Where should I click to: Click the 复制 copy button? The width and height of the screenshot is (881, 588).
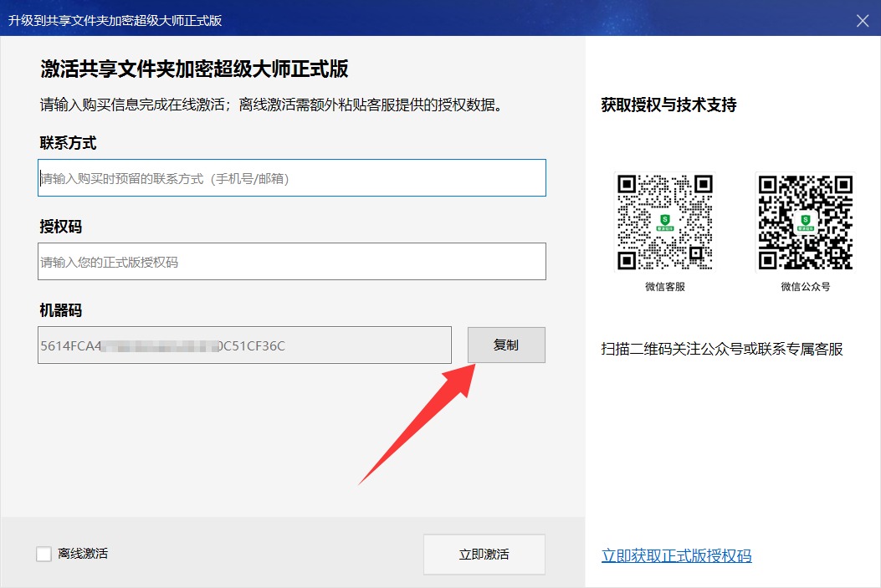coord(506,345)
